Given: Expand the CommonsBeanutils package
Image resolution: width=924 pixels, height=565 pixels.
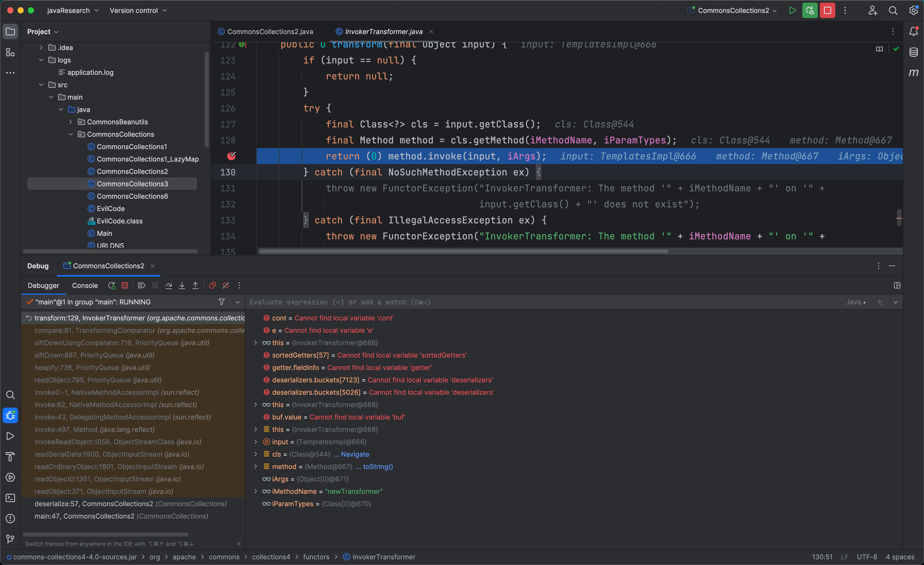Looking at the screenshot, I should coord(70,122).
